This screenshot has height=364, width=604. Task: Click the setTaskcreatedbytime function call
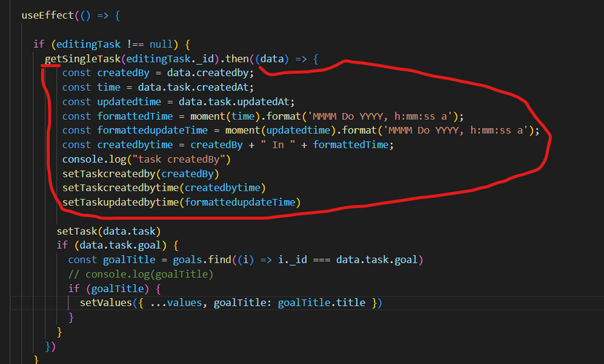coord(121,188)
